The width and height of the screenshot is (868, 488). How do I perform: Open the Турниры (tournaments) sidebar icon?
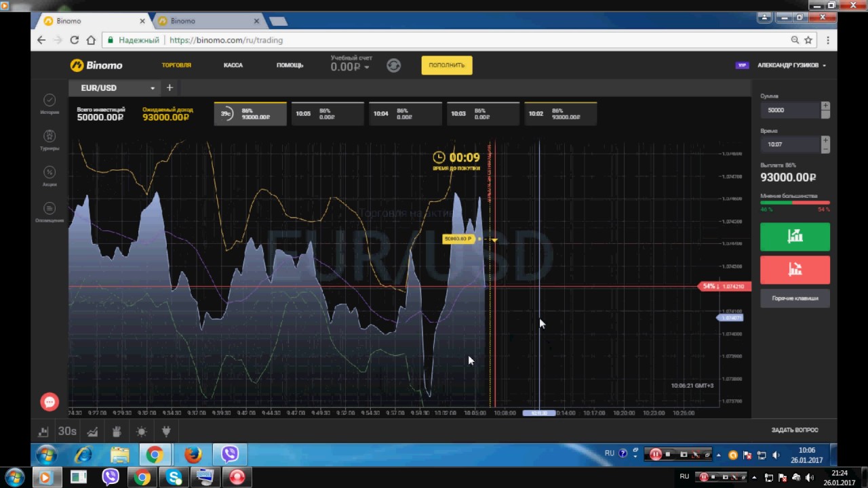(50, 136)
